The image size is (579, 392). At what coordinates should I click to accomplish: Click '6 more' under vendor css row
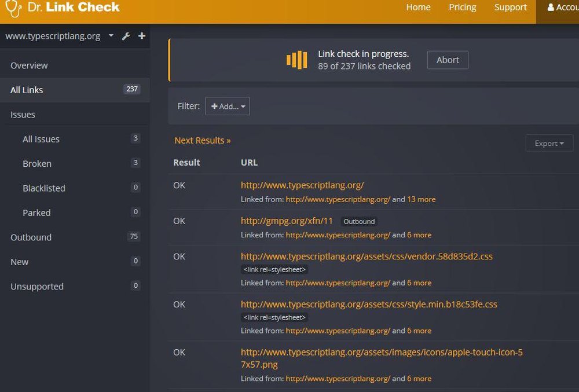419,283
